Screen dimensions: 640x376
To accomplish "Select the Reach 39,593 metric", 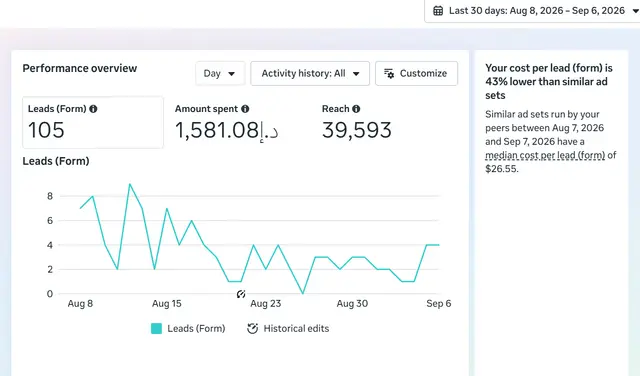I will [x=357, y=131].
